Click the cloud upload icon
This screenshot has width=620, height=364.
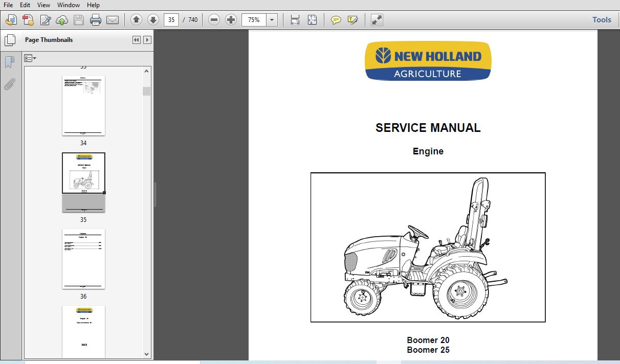click(x=62, y=20)
